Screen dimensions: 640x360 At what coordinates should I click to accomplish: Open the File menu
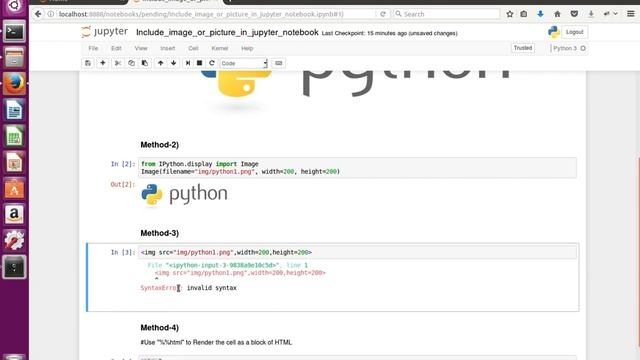pyautogui.click(x=93, y=48)
